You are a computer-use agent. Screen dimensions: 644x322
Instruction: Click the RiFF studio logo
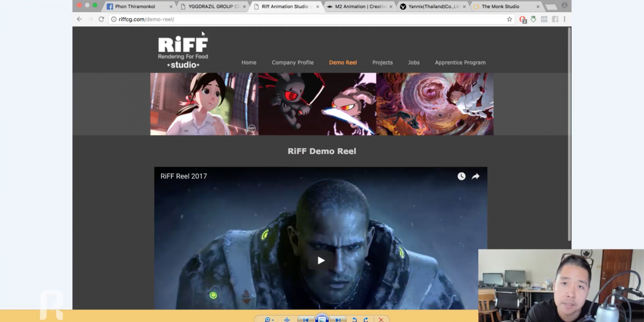pos(183,52)
